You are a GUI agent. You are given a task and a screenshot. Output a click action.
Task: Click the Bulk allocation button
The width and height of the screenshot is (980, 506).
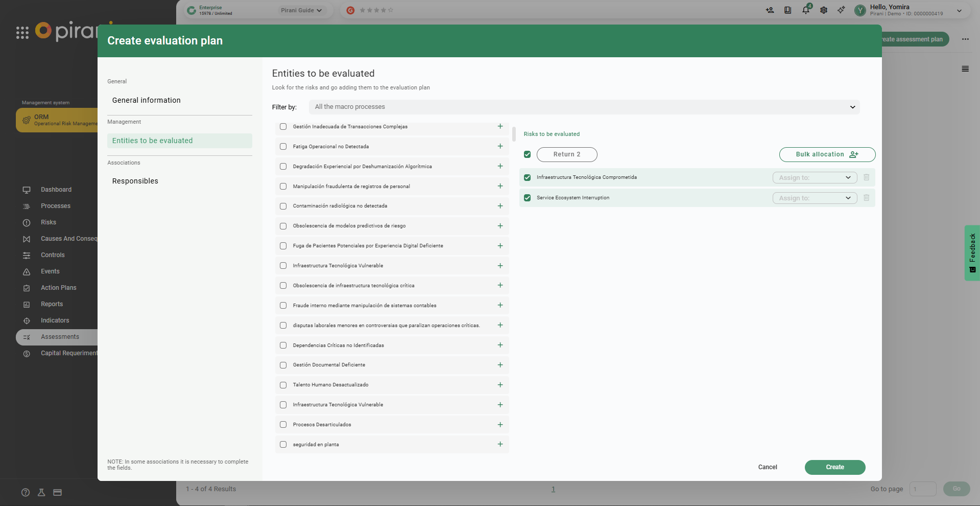pos(827,154)
